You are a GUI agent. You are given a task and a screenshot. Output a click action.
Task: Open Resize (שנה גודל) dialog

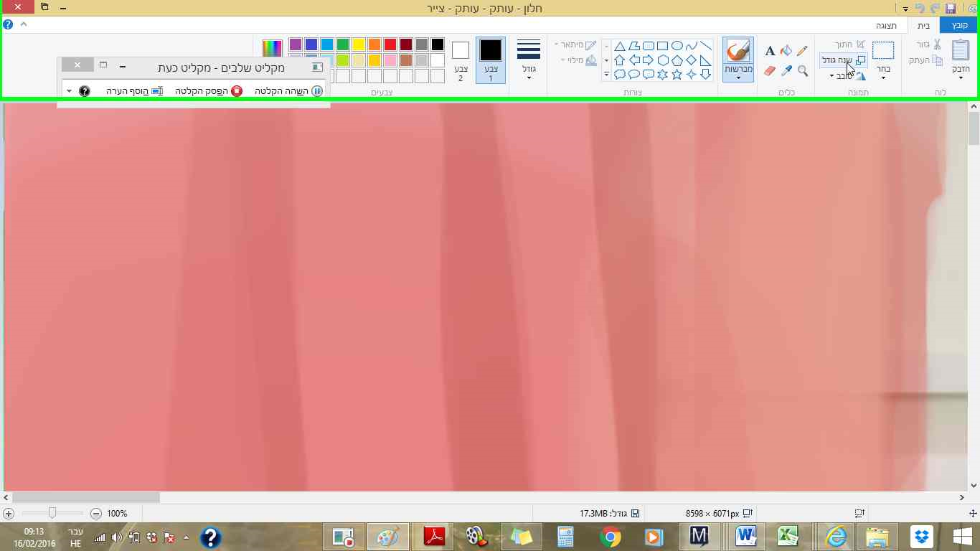click(x=844, y=60)
